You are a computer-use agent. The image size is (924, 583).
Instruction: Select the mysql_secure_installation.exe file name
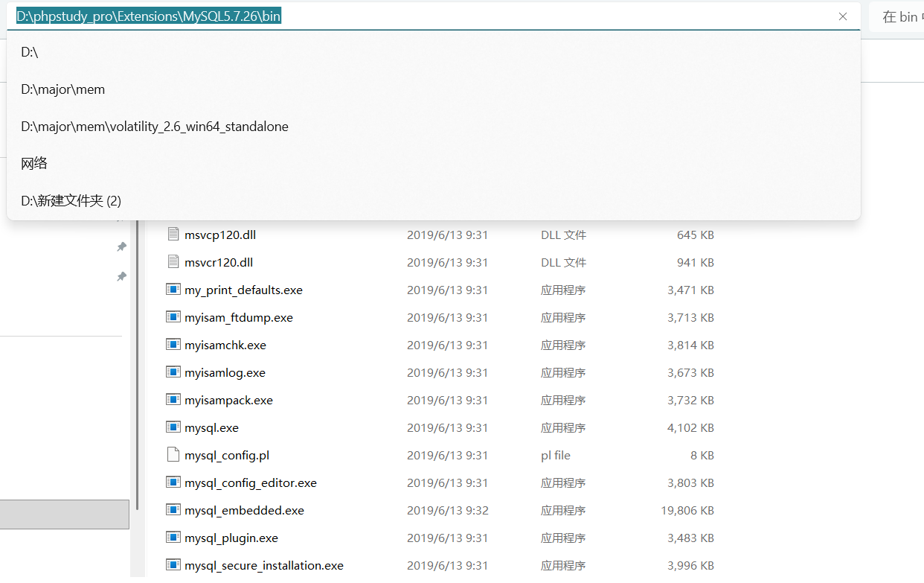(264, 565)
